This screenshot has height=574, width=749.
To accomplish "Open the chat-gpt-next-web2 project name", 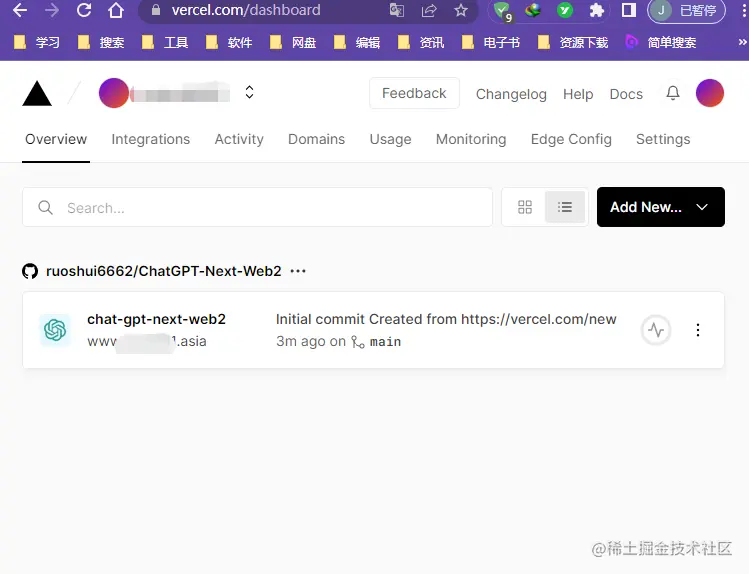I will coord(156,319).
